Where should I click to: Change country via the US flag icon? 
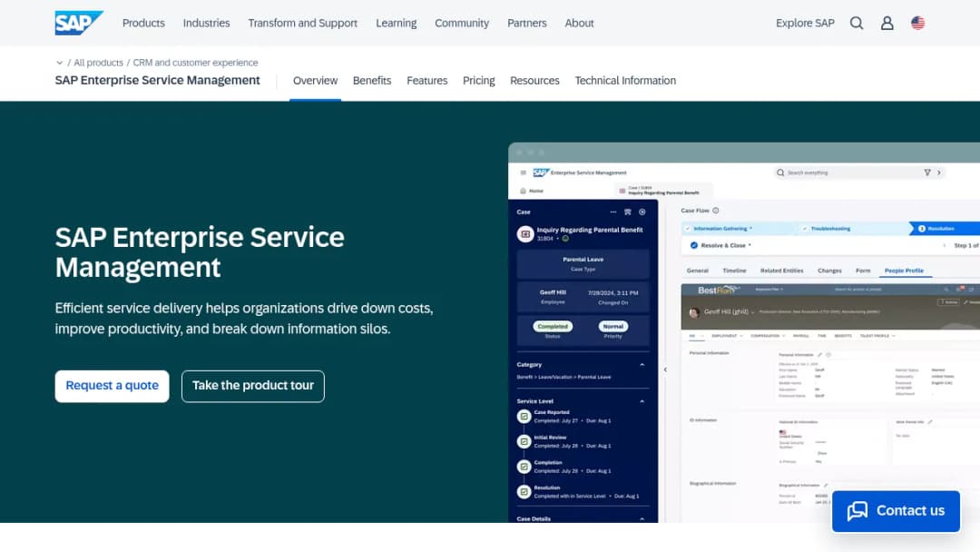(917, 23)
